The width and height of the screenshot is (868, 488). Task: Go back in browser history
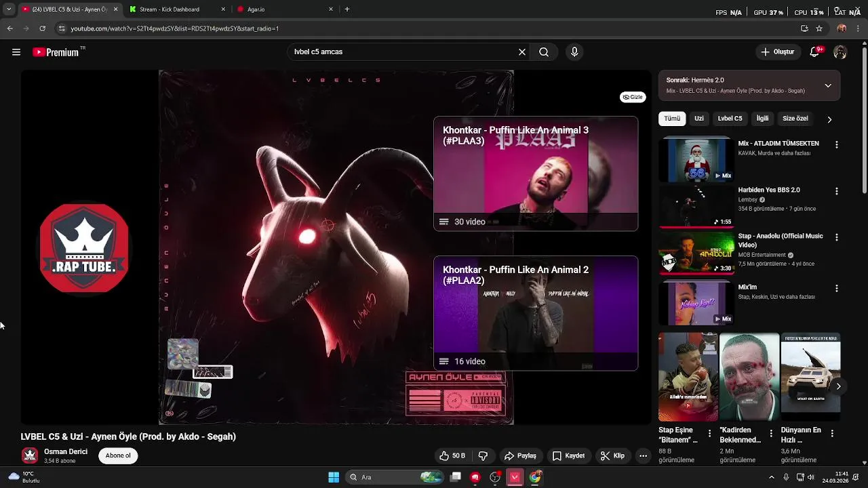[9, 28]
